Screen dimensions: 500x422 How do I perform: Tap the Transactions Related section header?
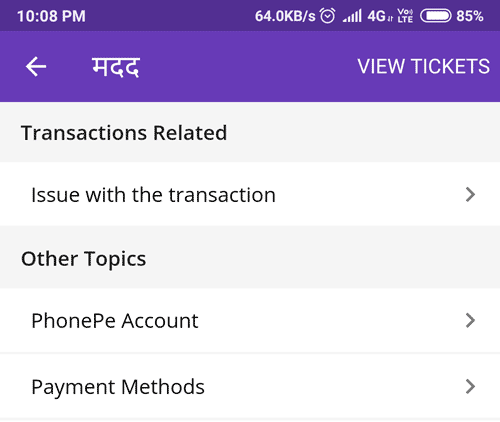coord(124,133)
